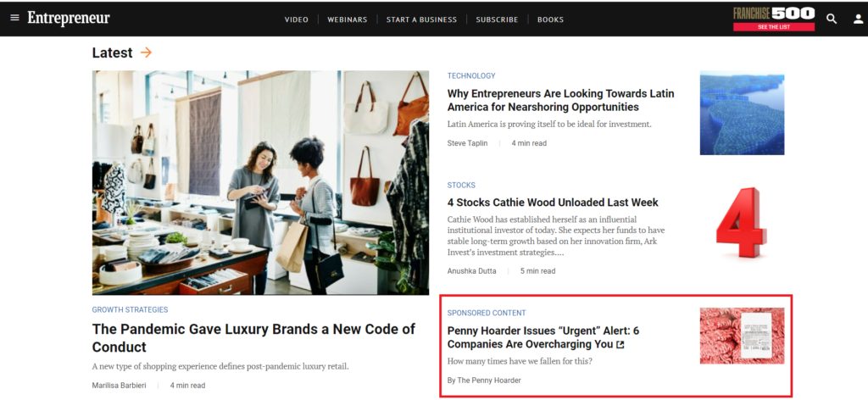Viewport: 868px width, 400px height.
Task: Click '4 min read' beside Marilisa Barbieri
Action: (187, 386)
